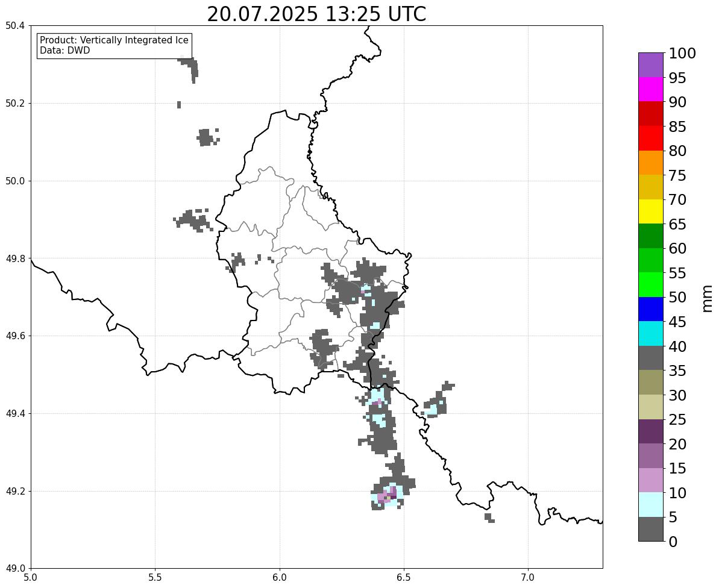Click the cyan 40-45 colorbar segment
Image resolution: width=719 pixels, height=588 pixels.
(651, 334)
